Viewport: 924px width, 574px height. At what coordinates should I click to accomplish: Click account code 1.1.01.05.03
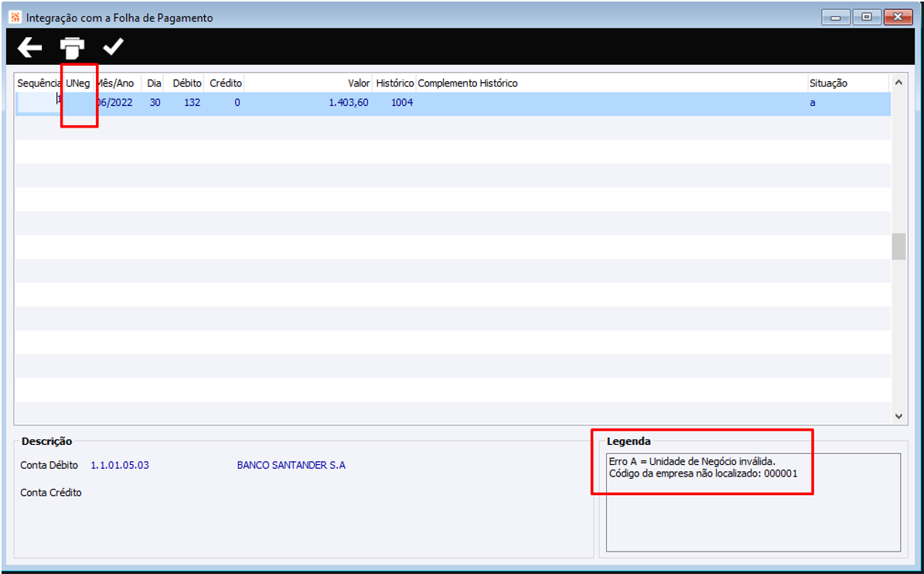coord(120,465)
